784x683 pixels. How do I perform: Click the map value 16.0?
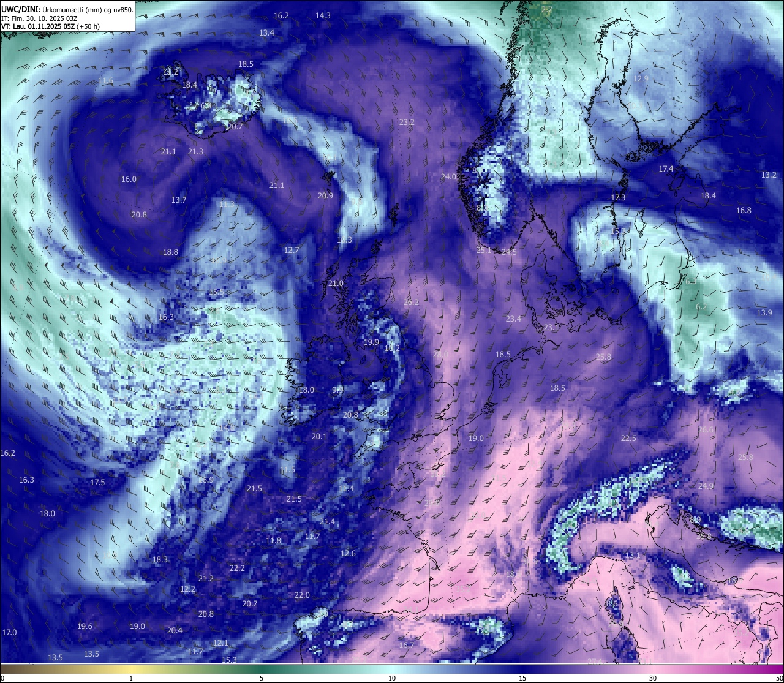(129, 179)
